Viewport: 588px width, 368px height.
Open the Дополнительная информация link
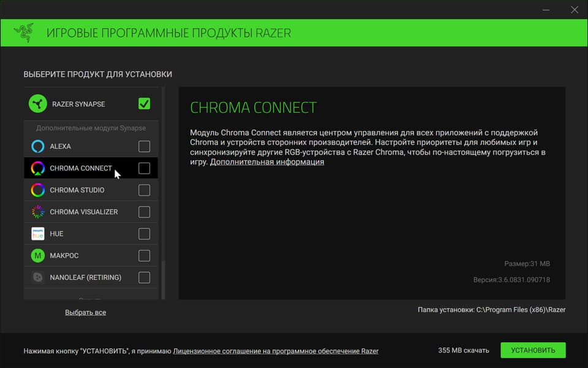click(x=267, y=162)
